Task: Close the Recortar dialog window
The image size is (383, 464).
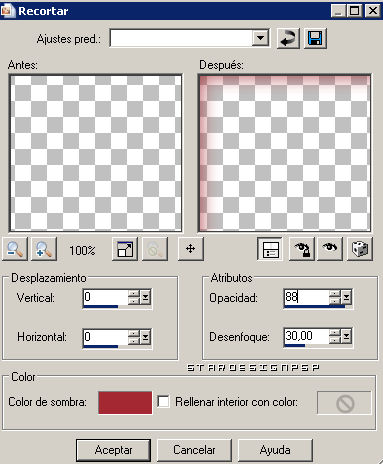Action: coord(372,11)
